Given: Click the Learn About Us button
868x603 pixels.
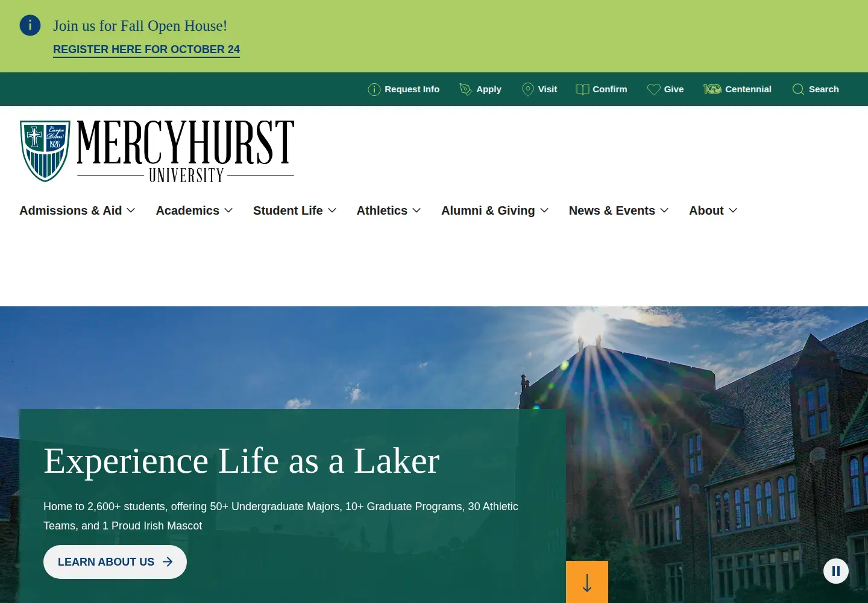Looking at the screenshot, I should [115, 562].
